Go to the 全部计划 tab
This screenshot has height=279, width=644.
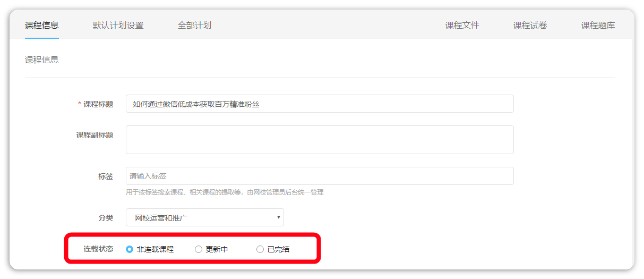click(194, 25)
